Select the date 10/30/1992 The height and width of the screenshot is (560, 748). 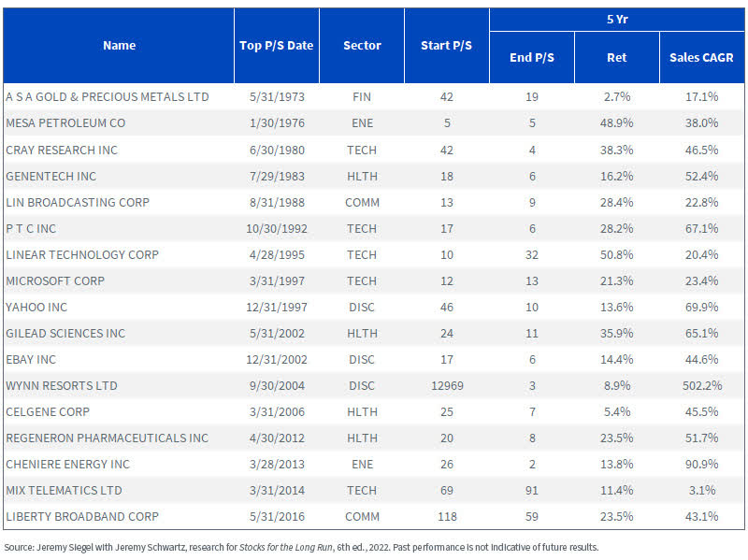pyautogui.click(x=277, y=229)
